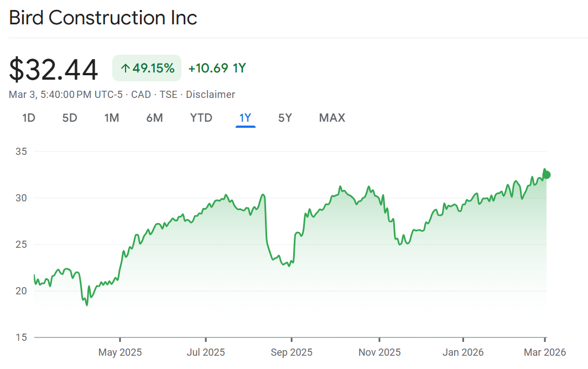588x369 pixels.
Task: Click the Nov 2025 axis marker
Action: [379, 352]
